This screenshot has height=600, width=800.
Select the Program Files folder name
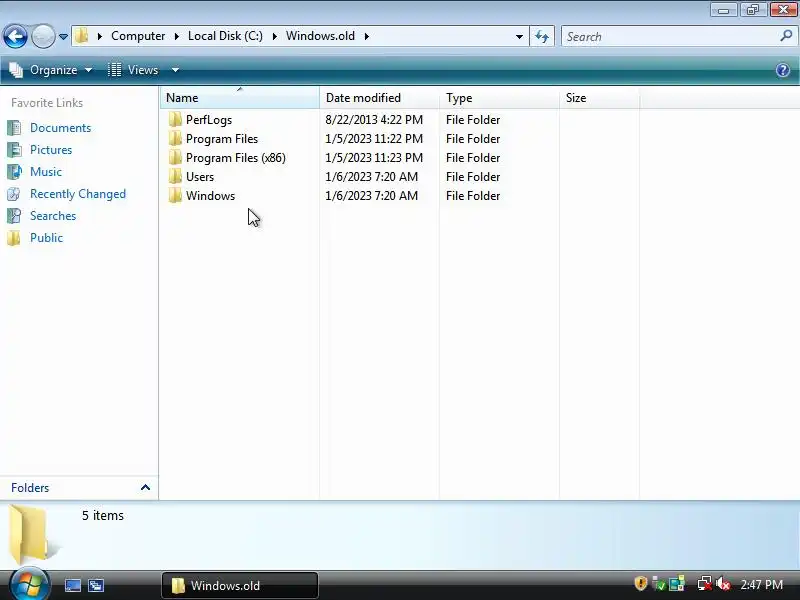tap(222, 139)
